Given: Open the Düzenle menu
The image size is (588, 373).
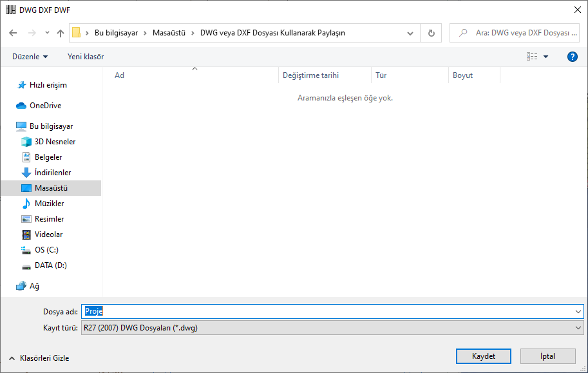Looking at the screenshot, I should point(30,57).
